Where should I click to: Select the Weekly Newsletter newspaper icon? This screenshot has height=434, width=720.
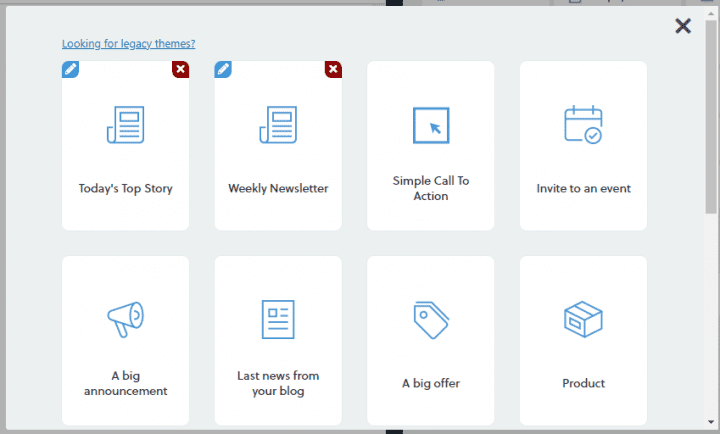[x=278, y=124]
